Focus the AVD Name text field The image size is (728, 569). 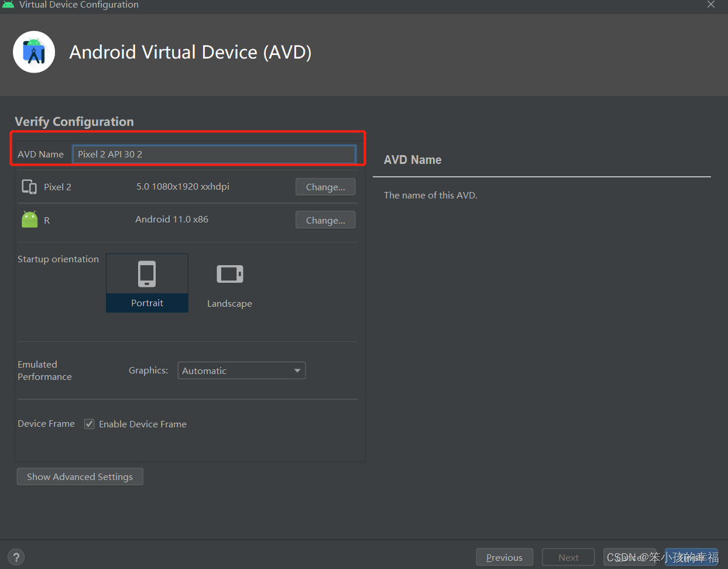[x=214, y=154]
